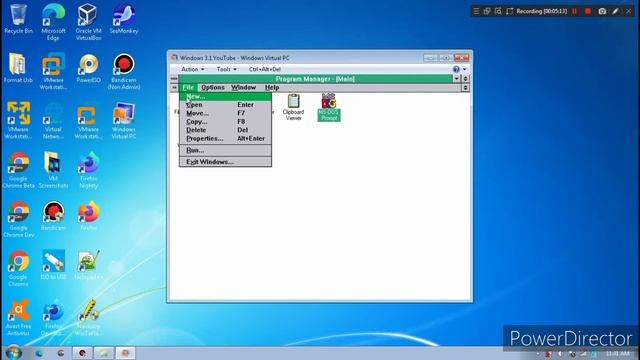Launch the Windows Virtual PC desktop shortcut
Image resolution: width=640 pixels, height=360 pixels.
[124, 121]
